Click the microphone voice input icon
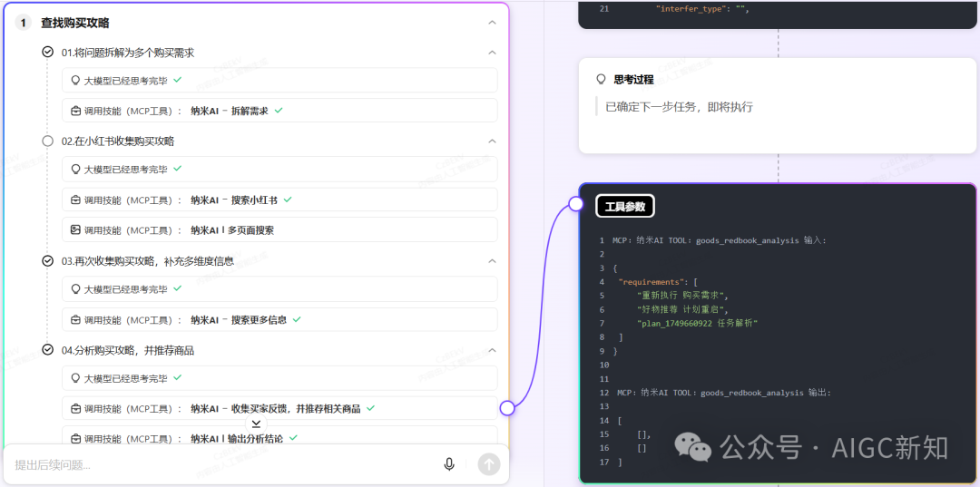 click(449, 464)
